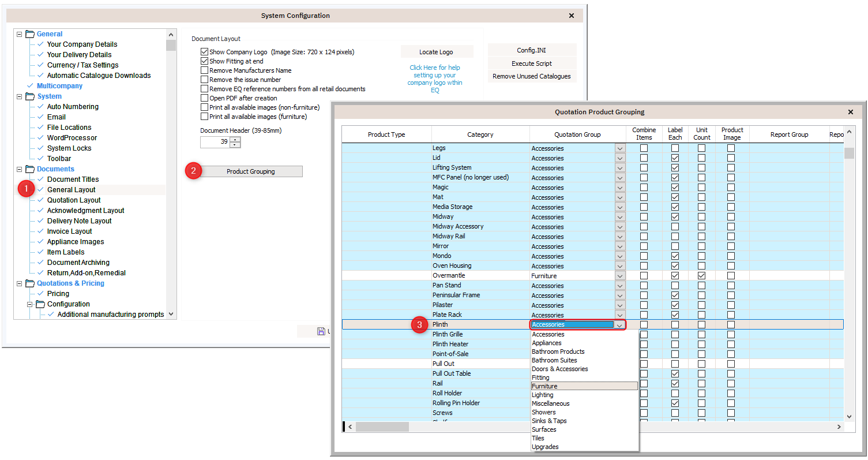Click the General folder icon in tree
868x460 pixels.
click(29, 34)
